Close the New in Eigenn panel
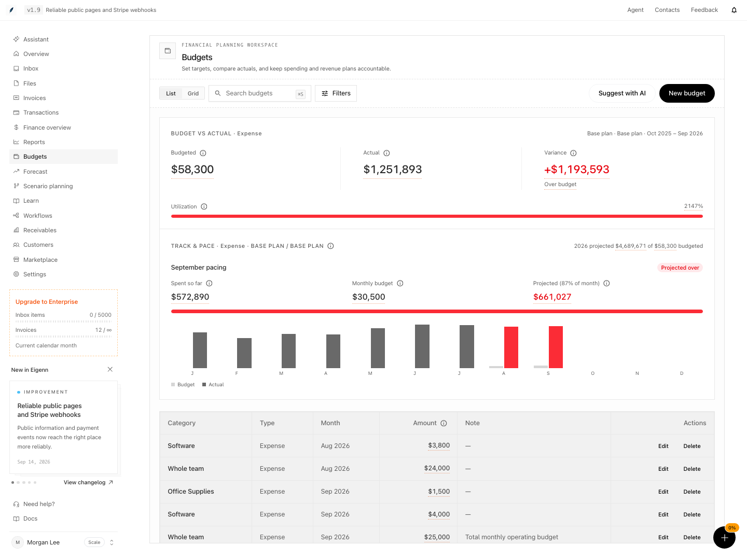747x560 pixels. [x=110, y=369]
